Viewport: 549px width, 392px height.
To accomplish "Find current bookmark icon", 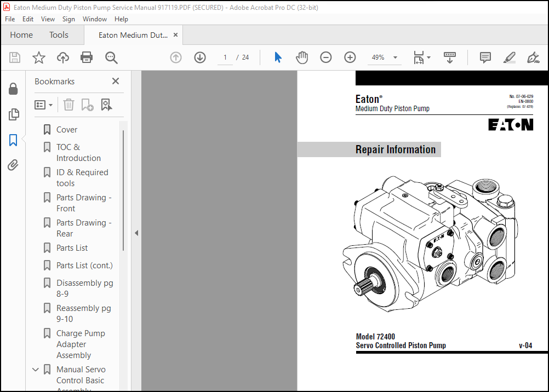I will pyautogui.click(x=106, y=105).
